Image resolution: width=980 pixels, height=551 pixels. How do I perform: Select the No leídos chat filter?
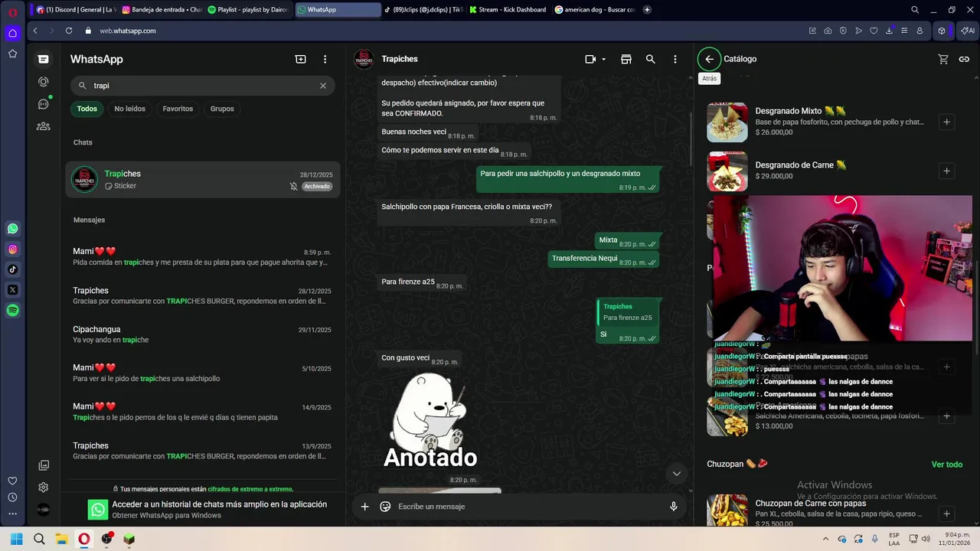[129, 109]
